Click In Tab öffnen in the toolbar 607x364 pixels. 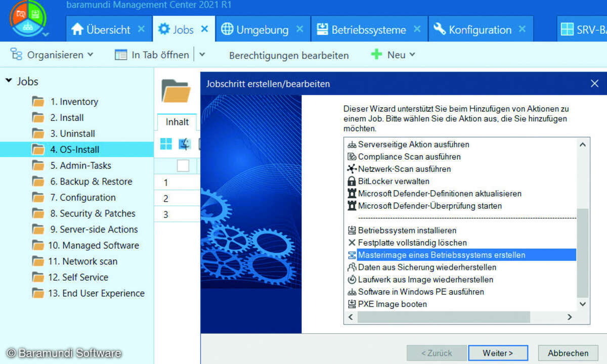(x=152, y=55)
